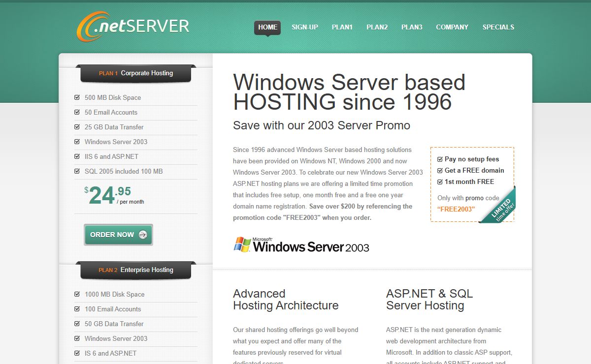The width and height of the screenshot is (591, 364).
Task: Click the $24.95 per month price
Action: (114, 195)
